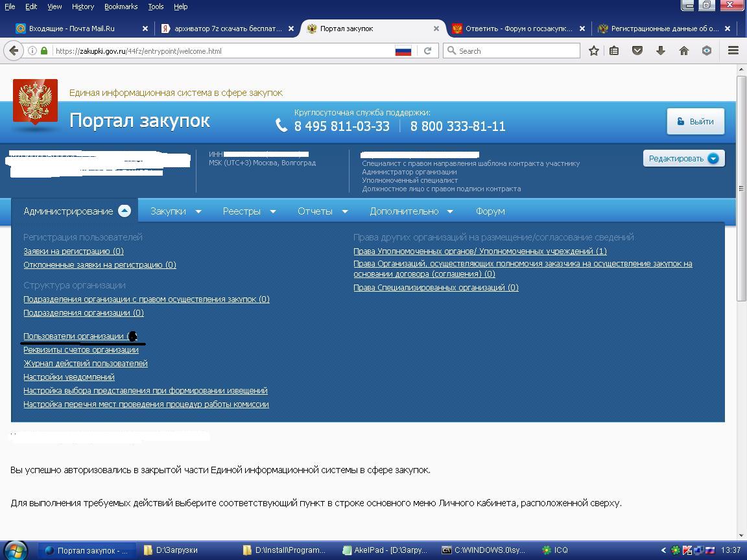
Task: Open the Windows Start button
Action: [14, 550]
